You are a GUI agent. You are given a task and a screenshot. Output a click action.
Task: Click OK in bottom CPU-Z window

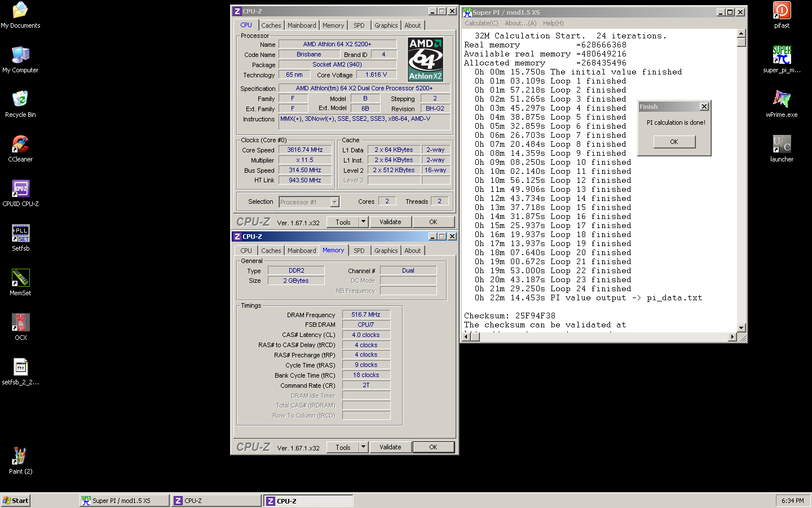click(433, 447)
